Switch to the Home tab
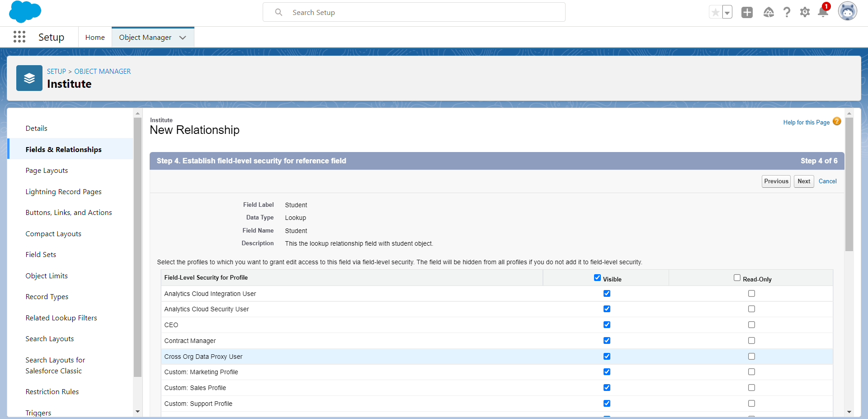868x419 pixels. (95, 38)
